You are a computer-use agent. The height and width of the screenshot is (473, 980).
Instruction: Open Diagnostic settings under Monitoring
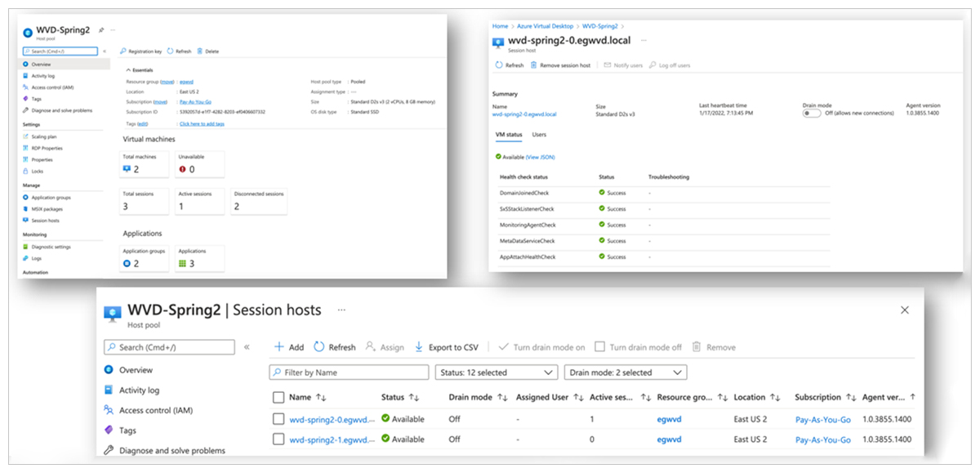point(51,247)
